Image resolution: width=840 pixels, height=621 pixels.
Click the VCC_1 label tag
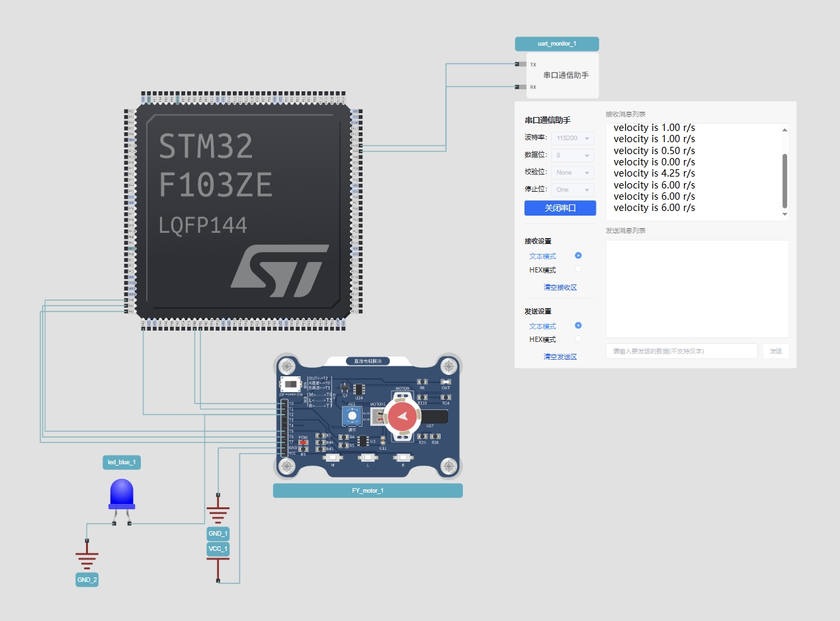click(218, 549)
